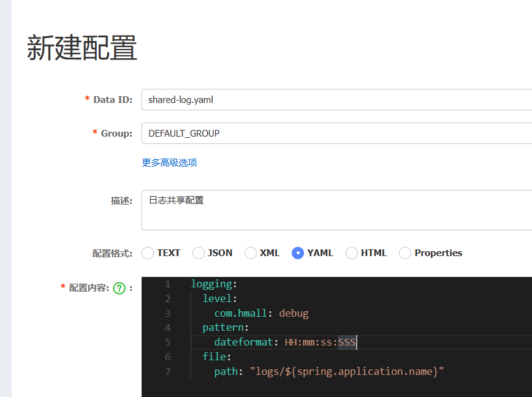Click the Group input field
The image size is (532, 397).
click(x=276, y=133)
